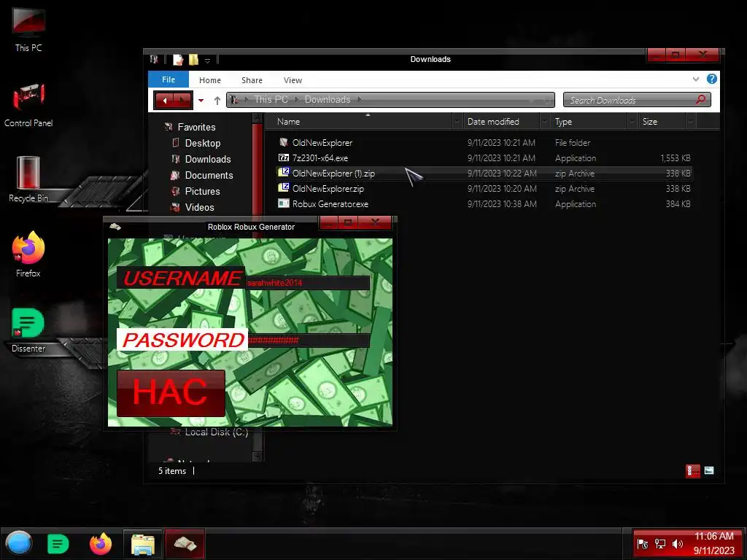The height and width of the screenshot is (560, 747).
Task: Switch to Robux Generator taskbar button
Action: click(x=185, y=544)
